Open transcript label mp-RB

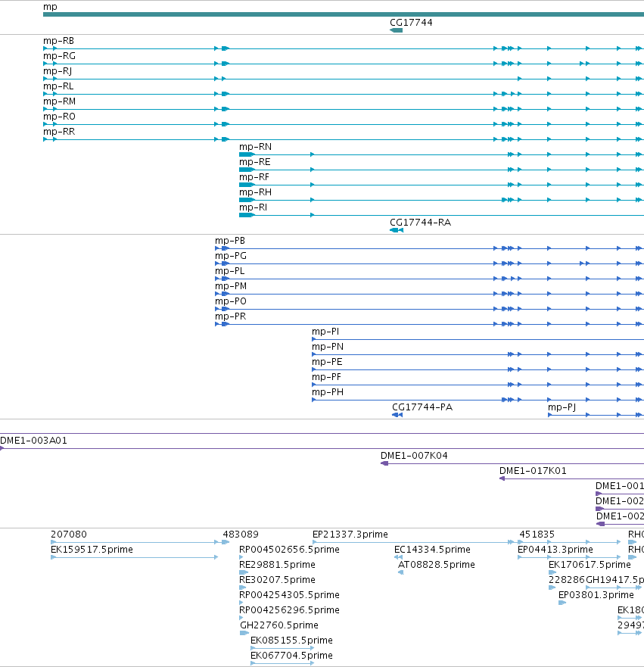click(59, 41)
